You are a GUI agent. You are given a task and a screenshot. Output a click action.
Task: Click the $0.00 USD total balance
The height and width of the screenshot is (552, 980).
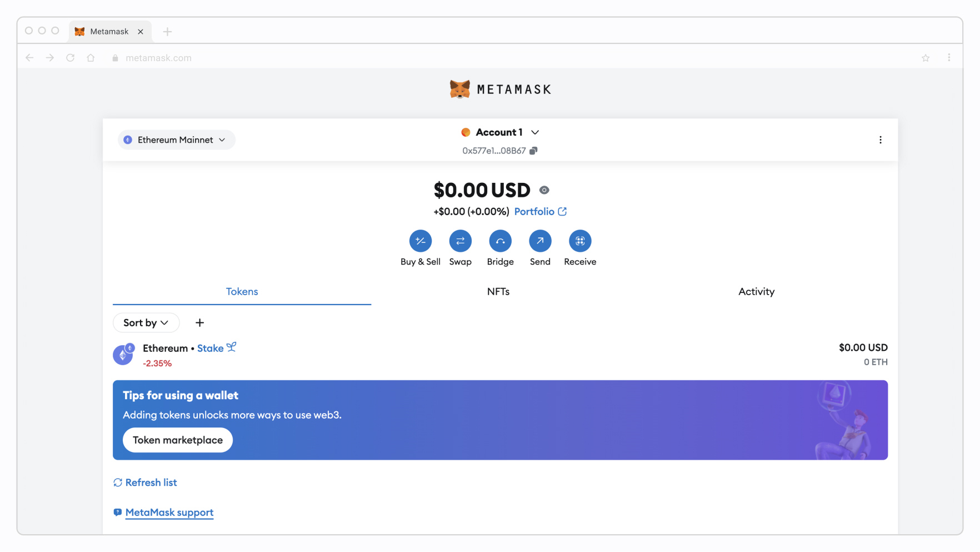pos(482,190)
